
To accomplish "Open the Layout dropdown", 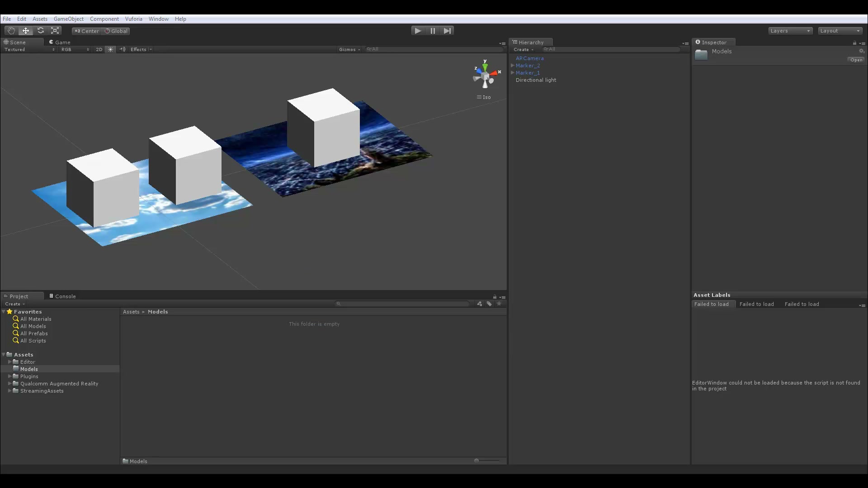I will [840, 31].
